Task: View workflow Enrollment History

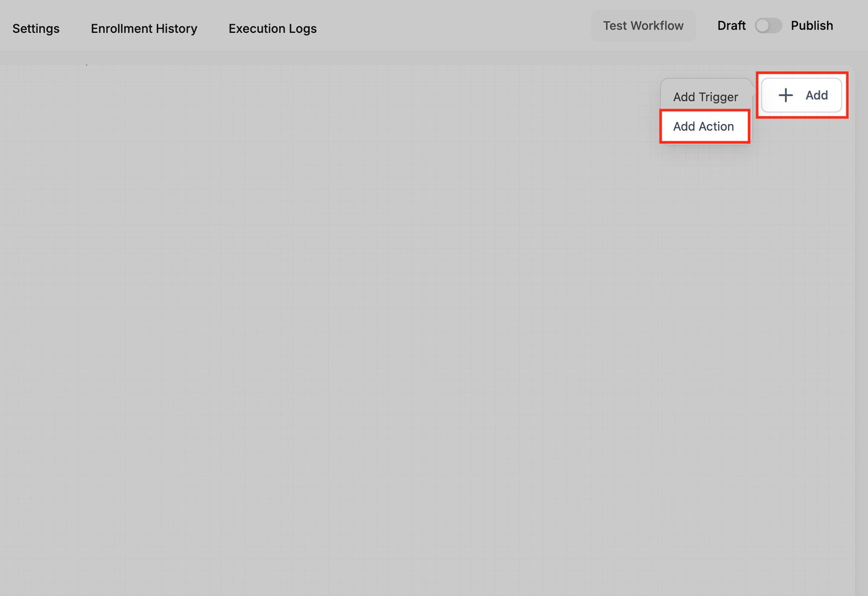Action: click(144, 29)
